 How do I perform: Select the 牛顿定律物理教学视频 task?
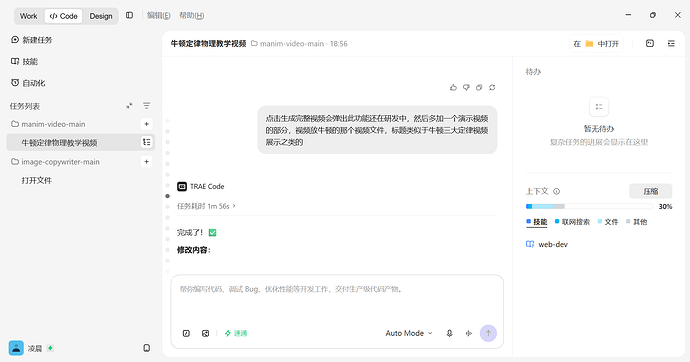pos(81,143)
